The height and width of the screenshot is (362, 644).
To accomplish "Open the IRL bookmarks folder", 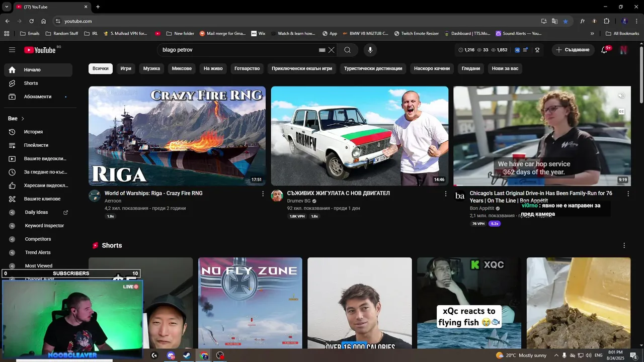I will (x=91, y=34).
